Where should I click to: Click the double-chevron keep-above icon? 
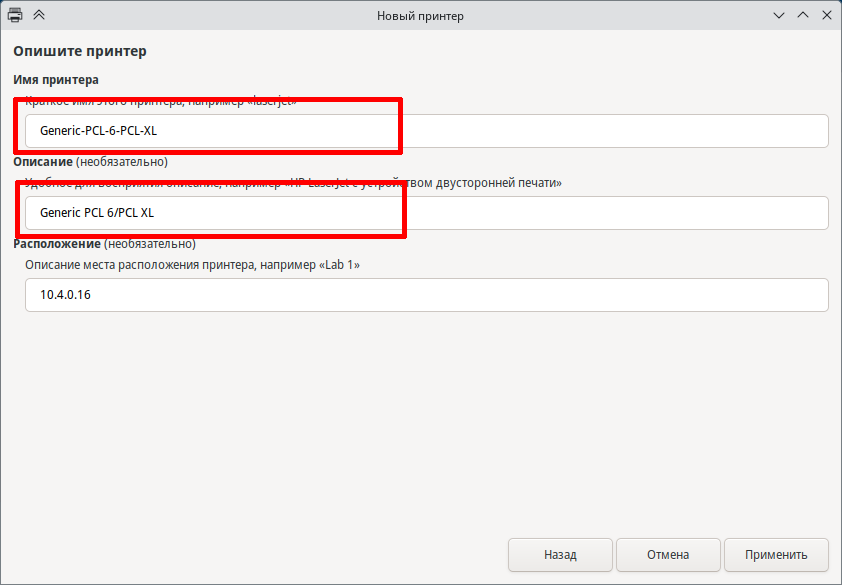tap(39, 16)
